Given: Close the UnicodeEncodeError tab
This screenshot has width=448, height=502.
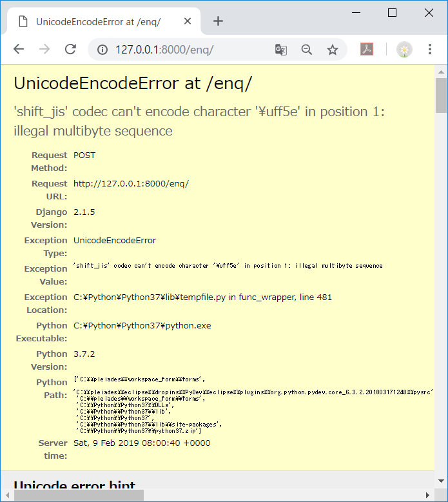Looking at the screenshot, I should pyautogui.click(x=188, y=21).
